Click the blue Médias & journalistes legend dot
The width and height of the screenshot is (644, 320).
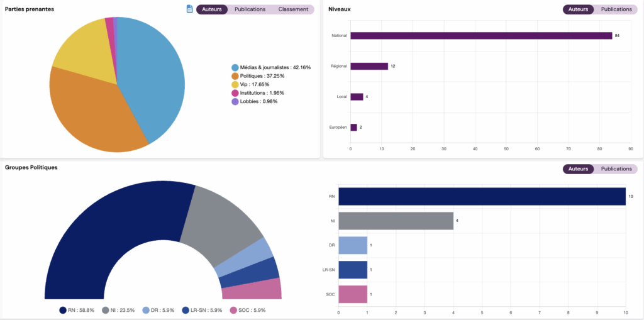235,67
